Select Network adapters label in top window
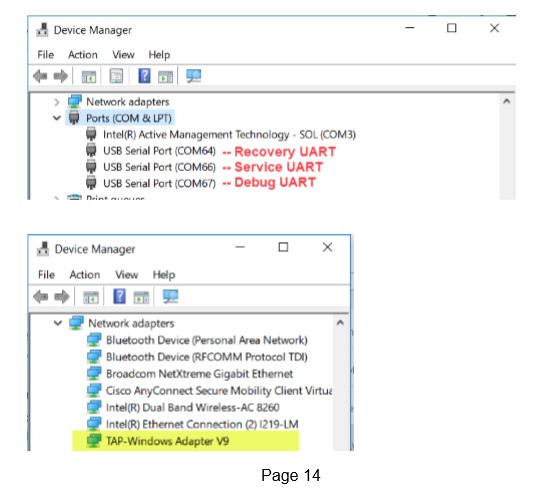The height and width of the screenshot is (493, 555). pyautogui.click(x=128, y=102)
